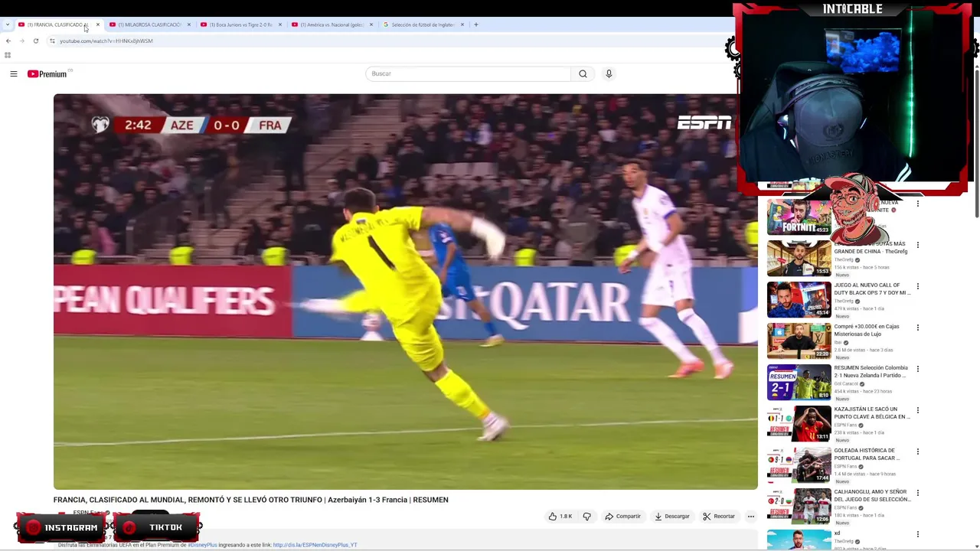Image resolution: width=980 pixels, height=551 pixels.
Task: Open Gol Caracol channel name
Action: (x=845, y=383)
